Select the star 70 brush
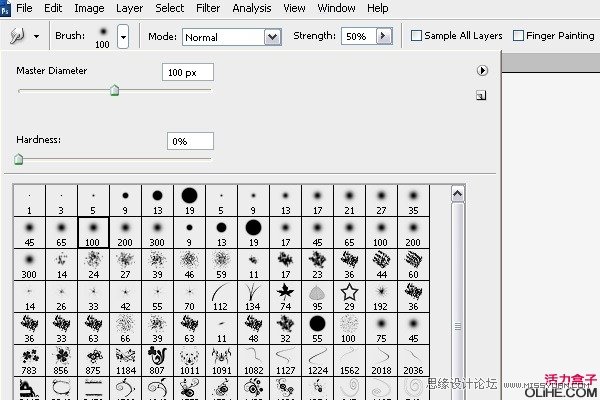 coord(189,297)
